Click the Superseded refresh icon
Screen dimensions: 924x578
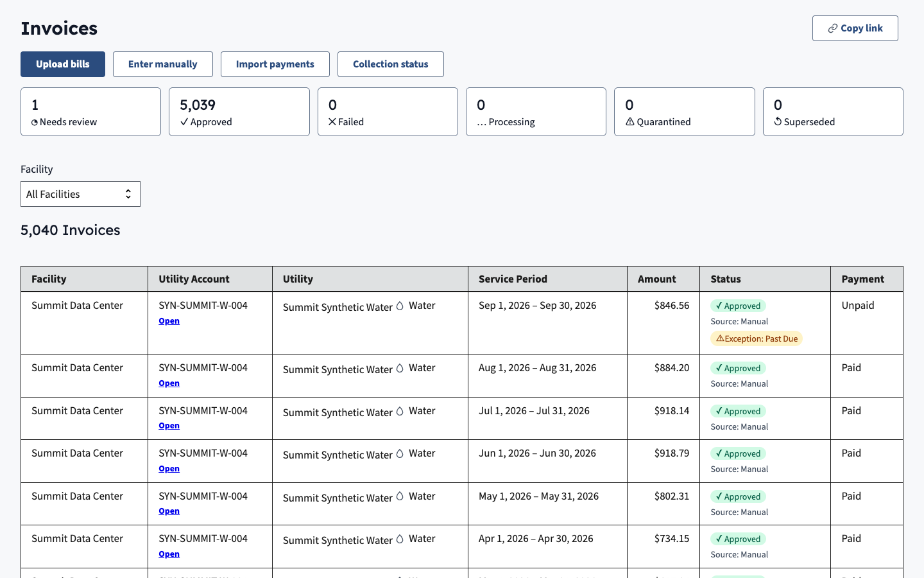click(x=778, y=121)
